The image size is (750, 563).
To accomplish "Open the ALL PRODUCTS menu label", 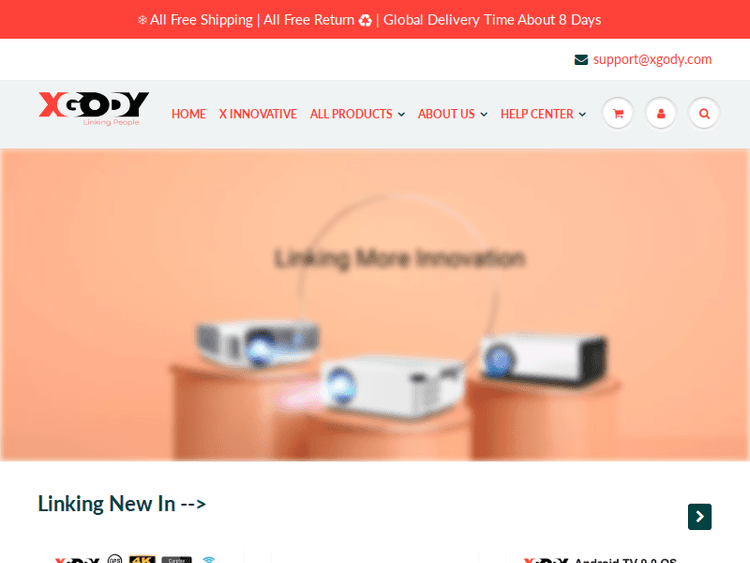I will [351, 114].
